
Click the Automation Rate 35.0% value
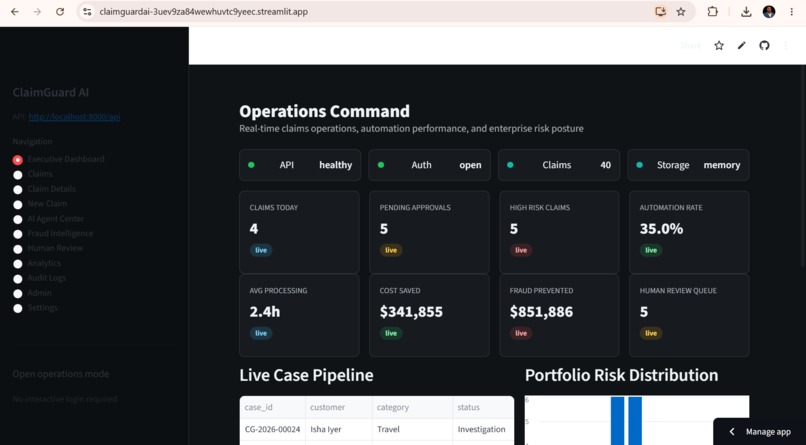pyautogui.click(x=661, y=229)
